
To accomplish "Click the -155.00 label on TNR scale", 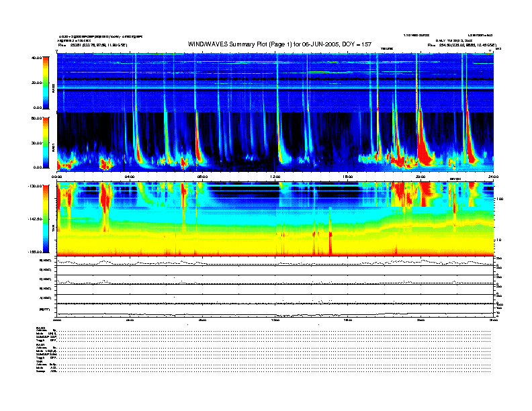I will [36, 252].
